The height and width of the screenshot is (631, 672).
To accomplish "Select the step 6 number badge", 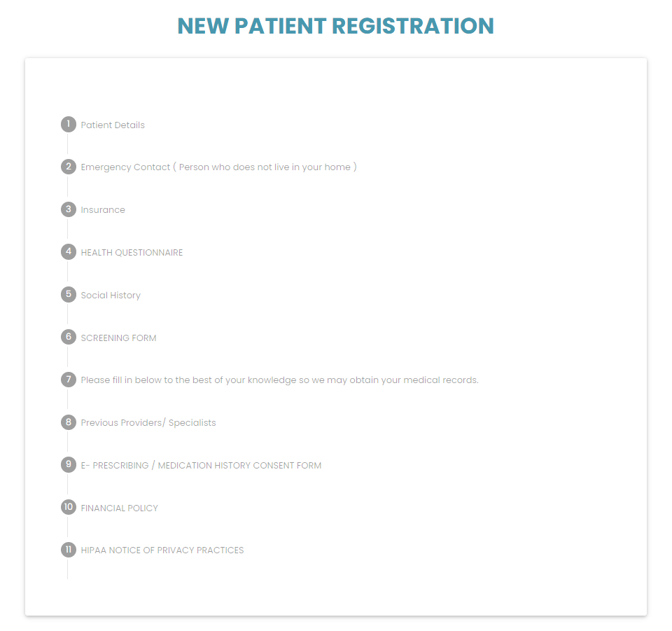I will pyautogui.click(x=68, y=337).
